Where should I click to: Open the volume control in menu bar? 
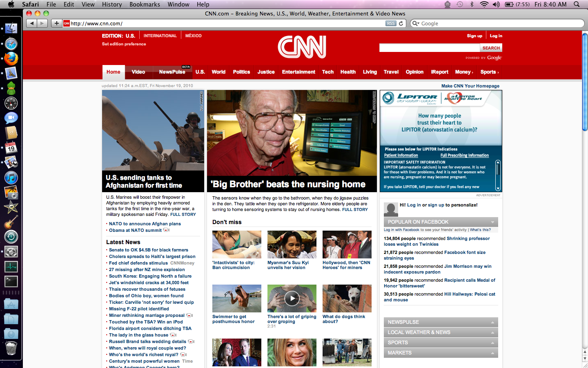496,4
